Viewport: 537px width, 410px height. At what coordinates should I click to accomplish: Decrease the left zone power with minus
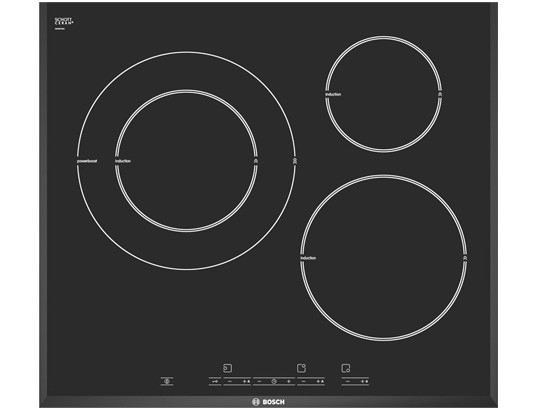pyautogui.click(x=230, y=381)
